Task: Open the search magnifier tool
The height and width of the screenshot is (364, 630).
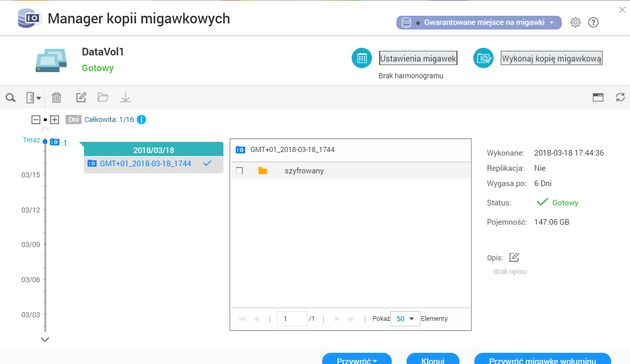Action: [10, 98]
